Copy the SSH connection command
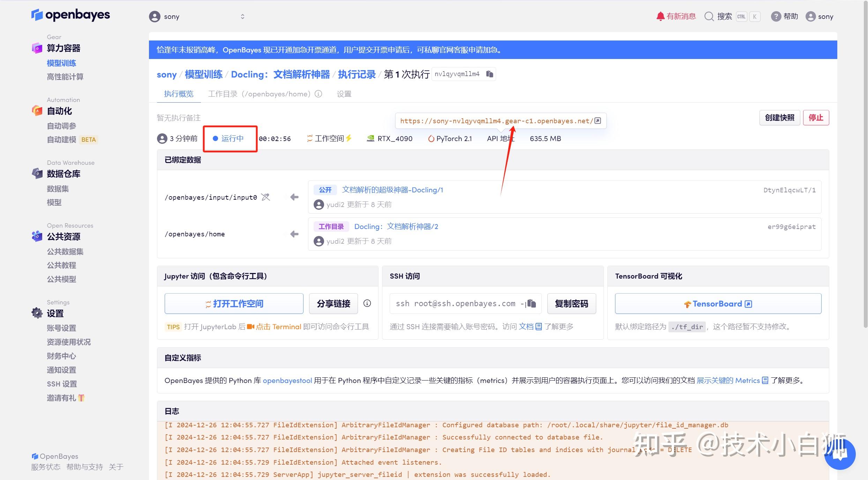Image resolution: width=868 pixels, height=480 pixels. [532, 303]
